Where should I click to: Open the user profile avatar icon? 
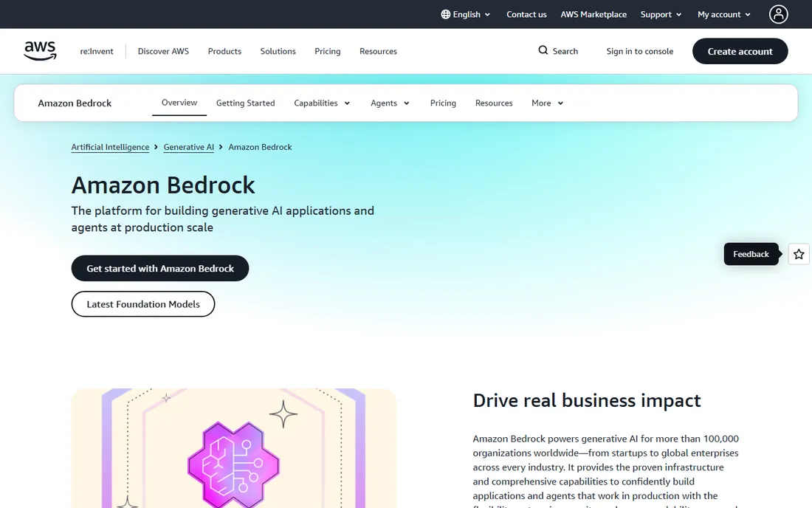point(778,15)
